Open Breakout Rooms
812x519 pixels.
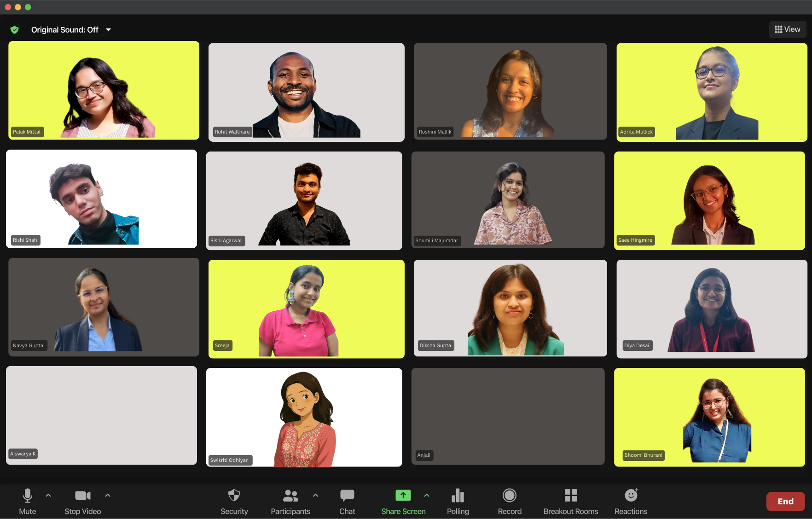click(571, 502)
